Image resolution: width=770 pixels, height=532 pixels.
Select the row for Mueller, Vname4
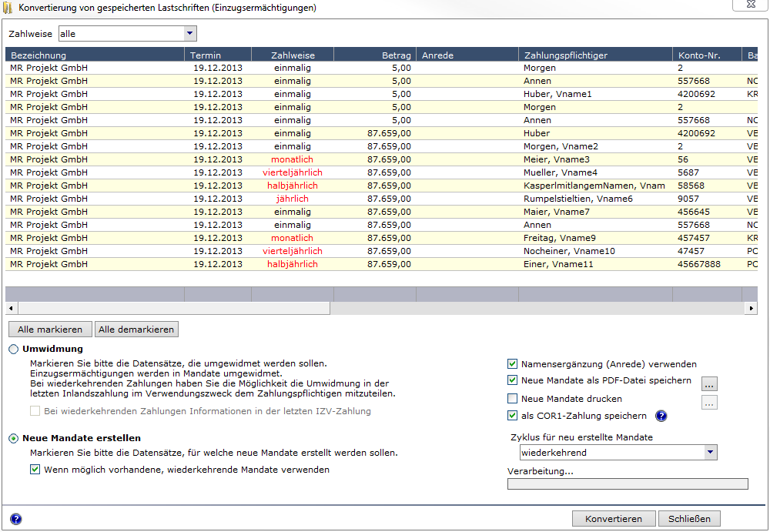click(382, 172)
